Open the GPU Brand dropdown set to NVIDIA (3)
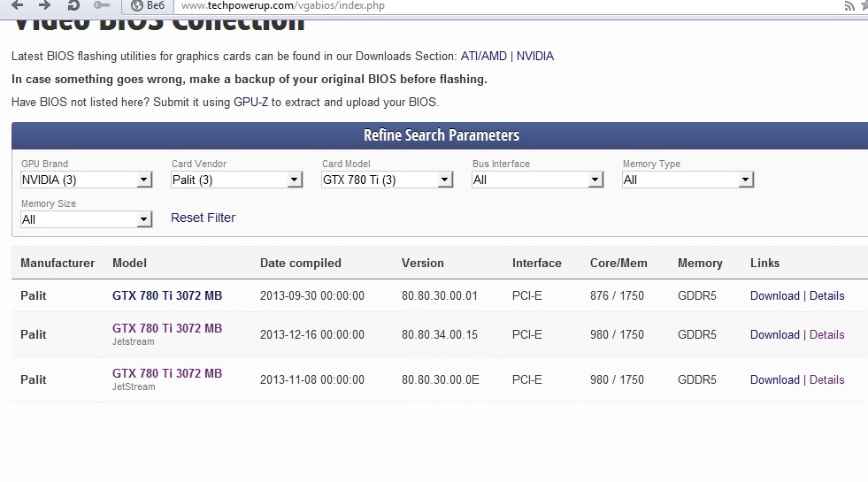 point(87,180)
